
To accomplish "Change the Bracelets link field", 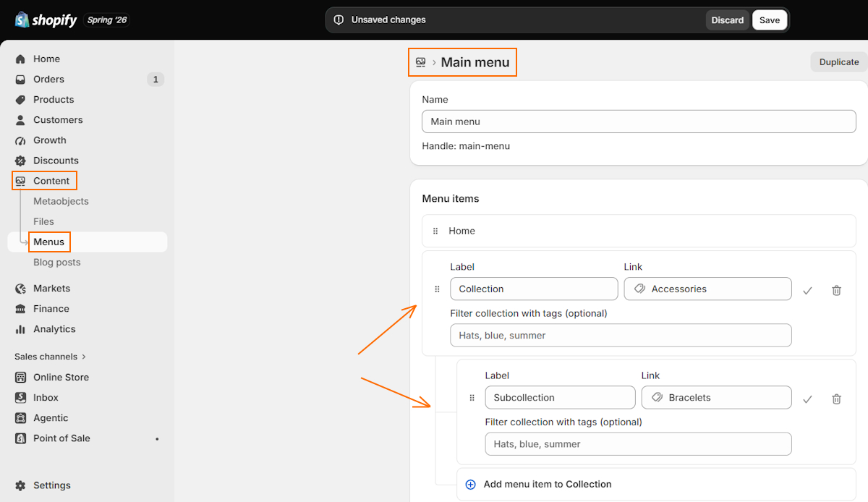I will click(x=716, y=397).
